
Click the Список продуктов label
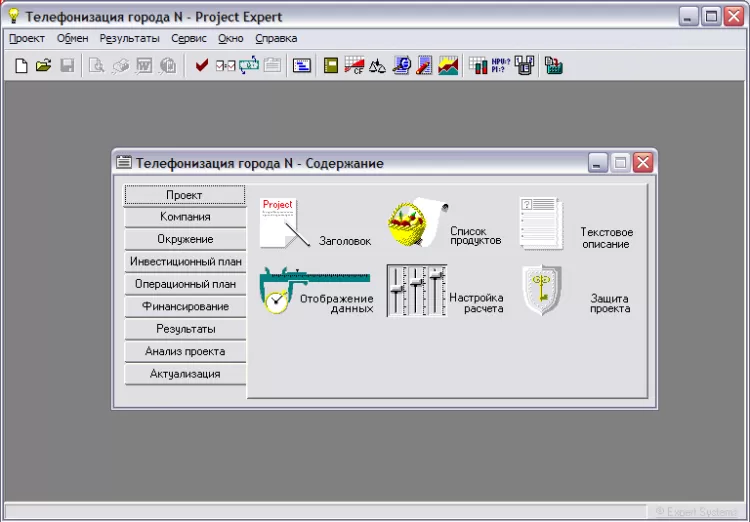pyautogui.click(x=475, y=236)
